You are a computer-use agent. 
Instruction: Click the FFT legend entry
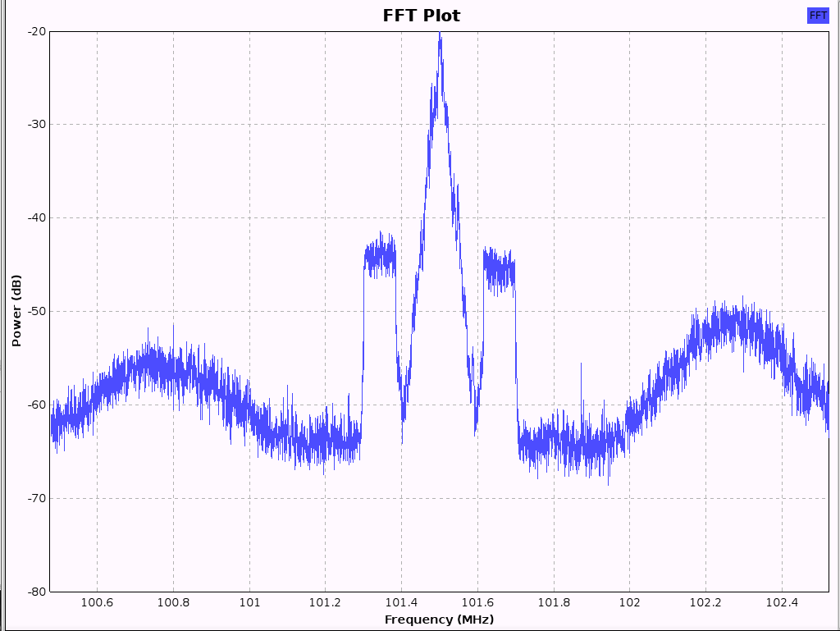(818, 15)
